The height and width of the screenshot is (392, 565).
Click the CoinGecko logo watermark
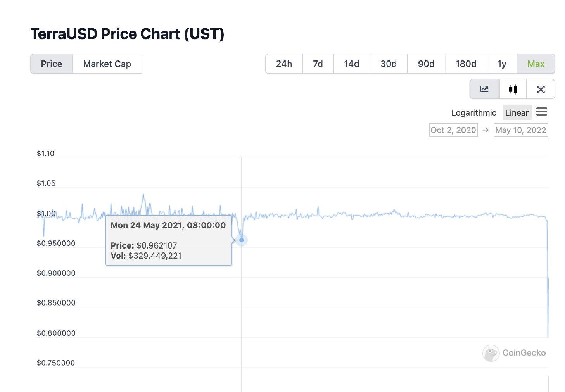click(x=514, y=353)
